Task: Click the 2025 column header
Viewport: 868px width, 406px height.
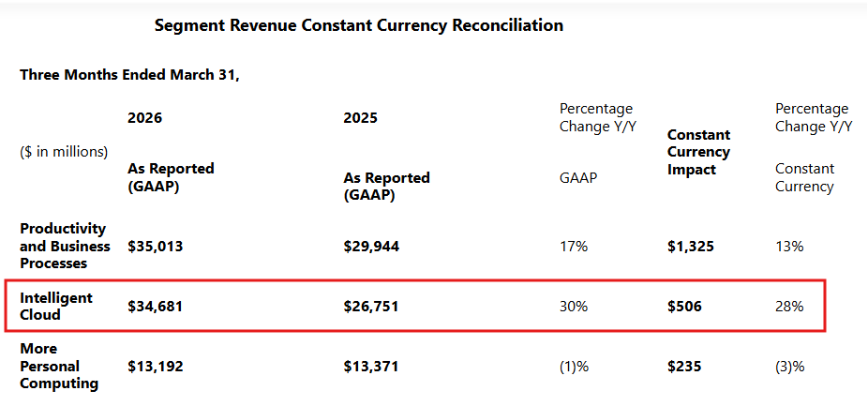Action: click(360, 118)
